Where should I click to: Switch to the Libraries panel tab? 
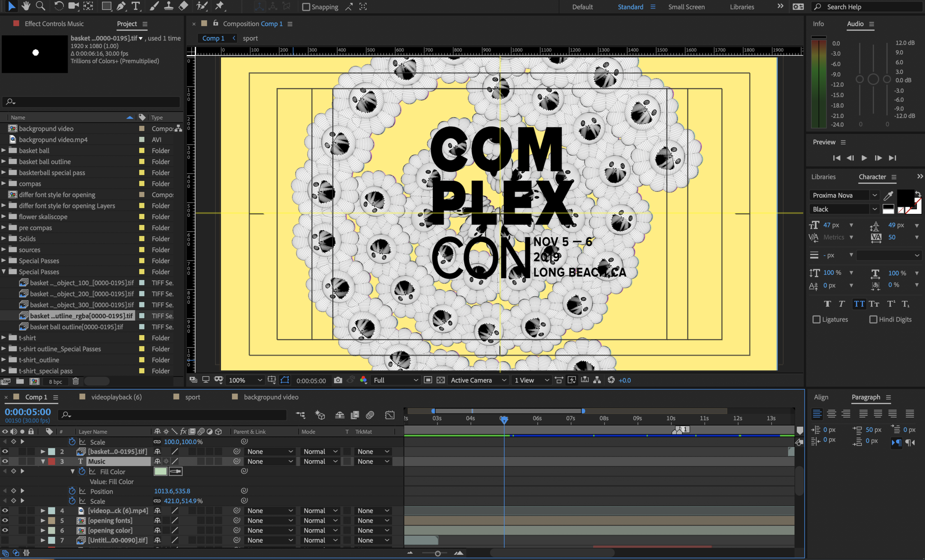(x=823, y=177)
